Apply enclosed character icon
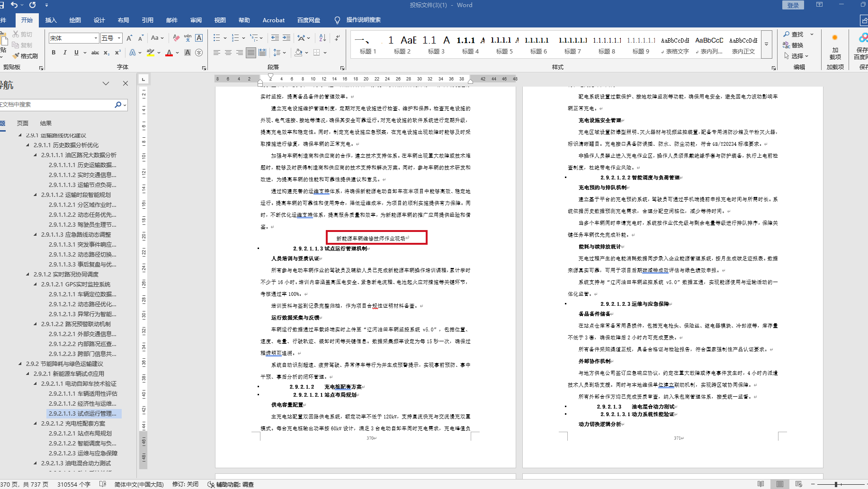 (x=199, y=53)
